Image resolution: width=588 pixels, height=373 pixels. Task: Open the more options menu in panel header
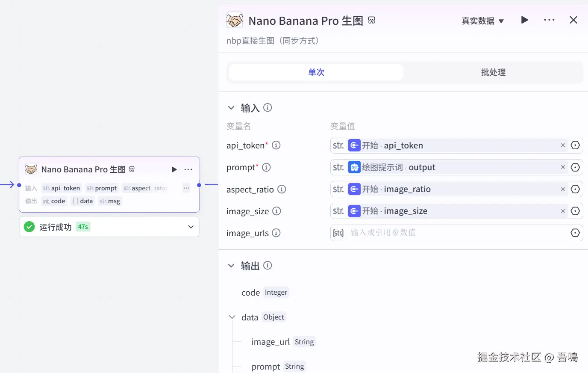(549, 20)
